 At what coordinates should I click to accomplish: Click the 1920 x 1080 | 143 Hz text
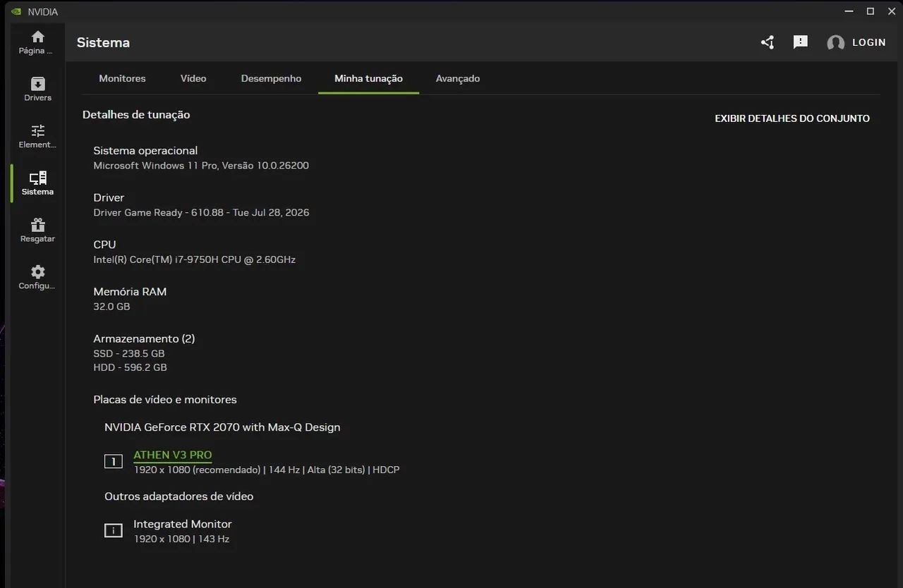click(181, 539)
